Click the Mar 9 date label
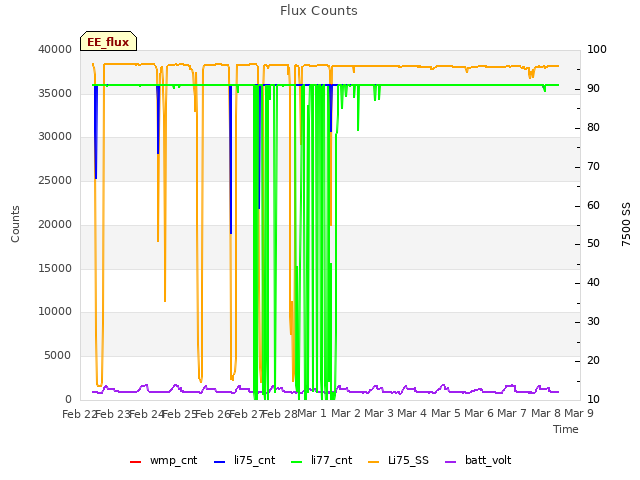This screenshot has width=640, height=480. [x=579, y=413]
